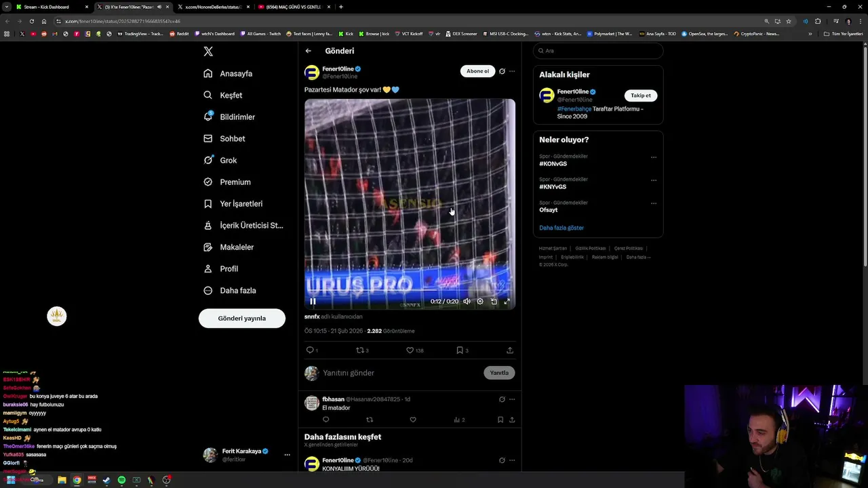Click Abone ol subscribe button
This screenshot has width=868, height=488.
477,71
